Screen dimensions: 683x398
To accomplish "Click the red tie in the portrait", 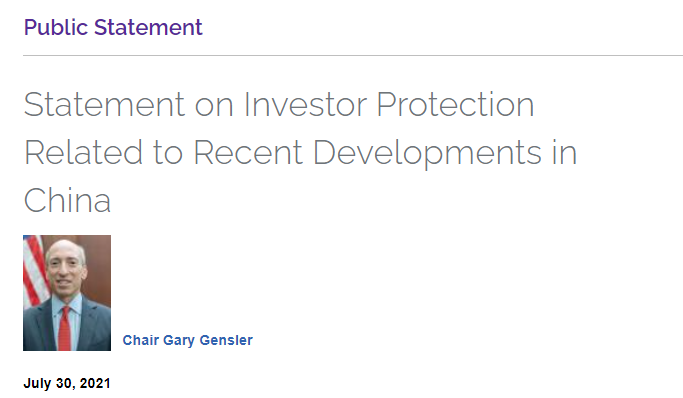I will tap(64, 328).
